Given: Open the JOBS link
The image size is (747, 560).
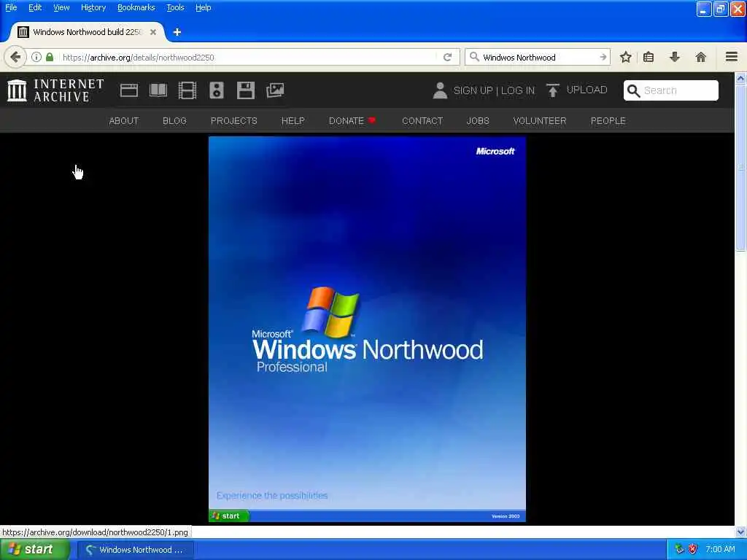Looking at the screenshot, I should click(x=478, y=121).
